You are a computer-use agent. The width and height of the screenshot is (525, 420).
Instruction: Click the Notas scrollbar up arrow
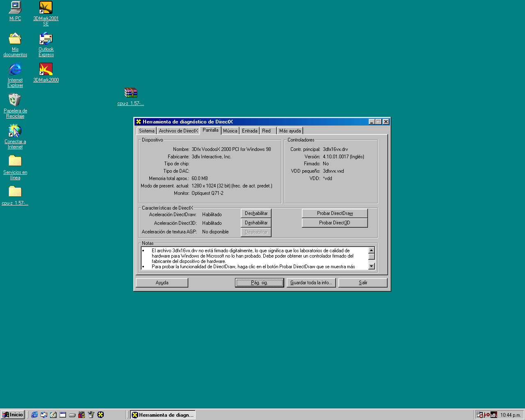[x=372, y=250]
